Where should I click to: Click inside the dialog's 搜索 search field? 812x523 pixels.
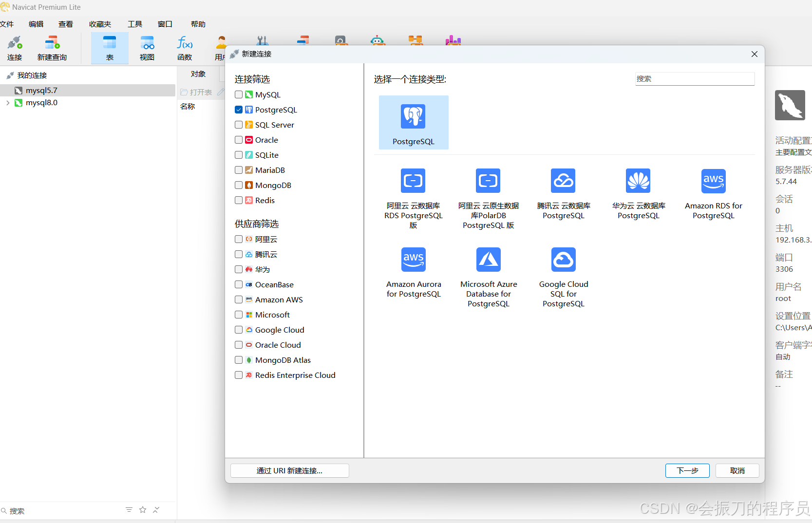pos(694,78)
